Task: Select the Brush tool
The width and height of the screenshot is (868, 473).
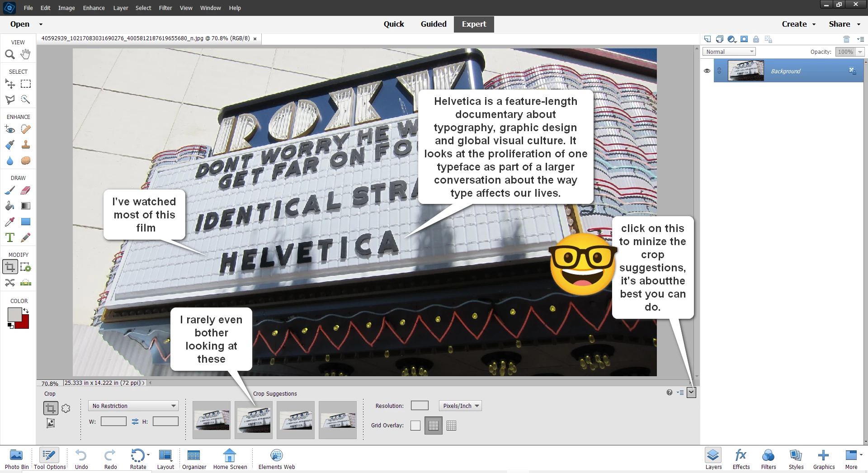Action: click(10, 190)
